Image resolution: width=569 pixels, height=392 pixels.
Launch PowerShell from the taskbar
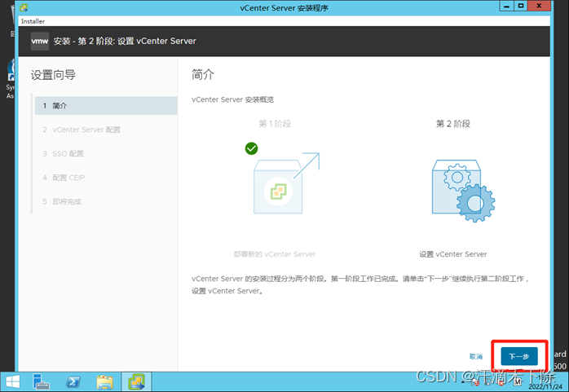point(73,382)
